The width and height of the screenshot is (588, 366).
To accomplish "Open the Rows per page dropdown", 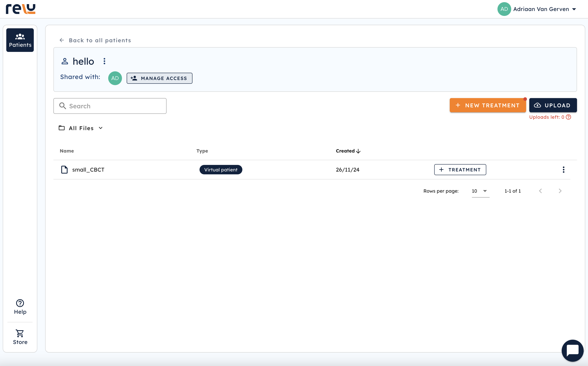I will [480, 191].
